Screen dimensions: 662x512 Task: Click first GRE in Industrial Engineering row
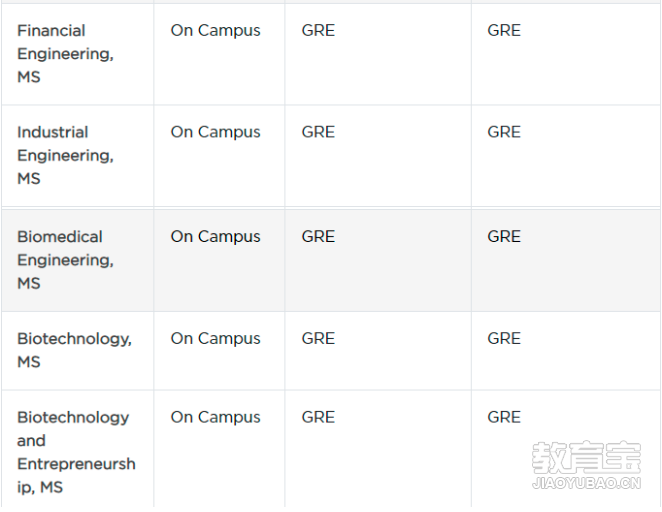(x=318, y=132)
